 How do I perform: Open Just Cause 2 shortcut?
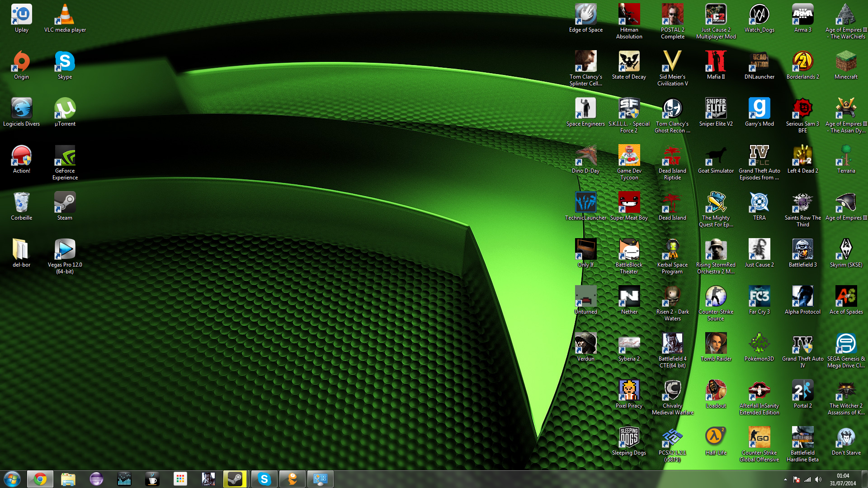pos(759,253)
